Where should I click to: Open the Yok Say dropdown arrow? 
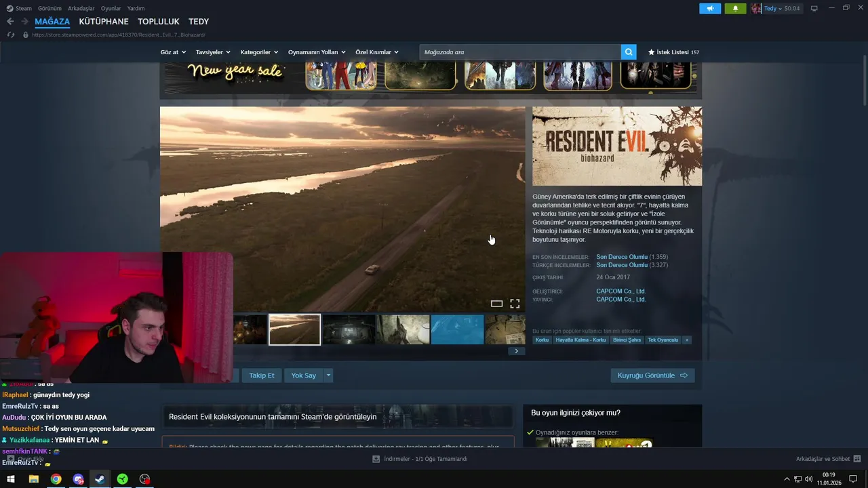[328, 375]
